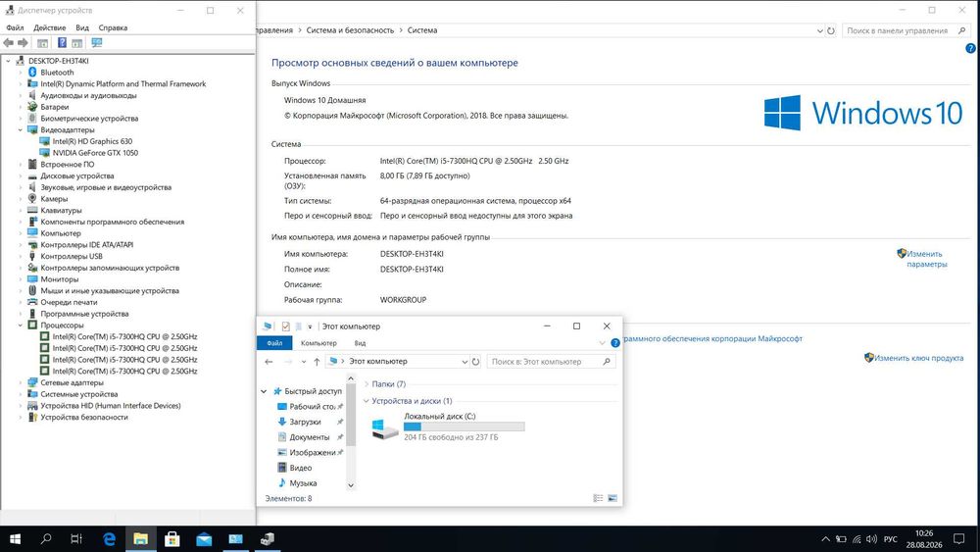Click the volume icon in the system tray
980x552 pixels.
click(872, 539)
